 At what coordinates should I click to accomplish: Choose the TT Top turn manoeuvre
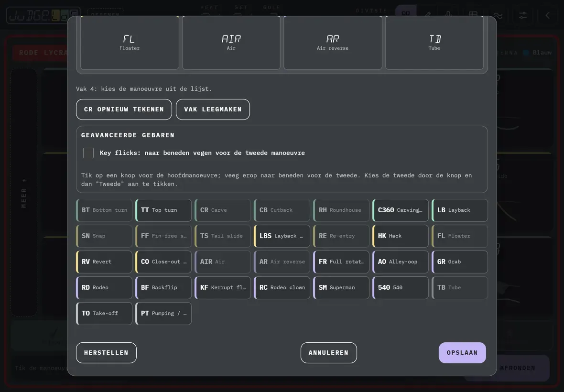coord(163,210)
